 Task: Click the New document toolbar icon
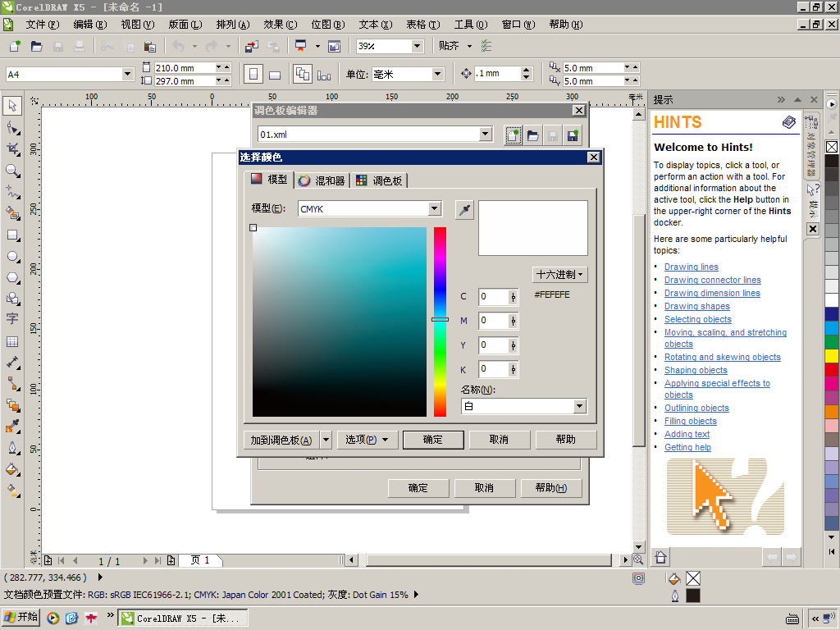[15, 47]
